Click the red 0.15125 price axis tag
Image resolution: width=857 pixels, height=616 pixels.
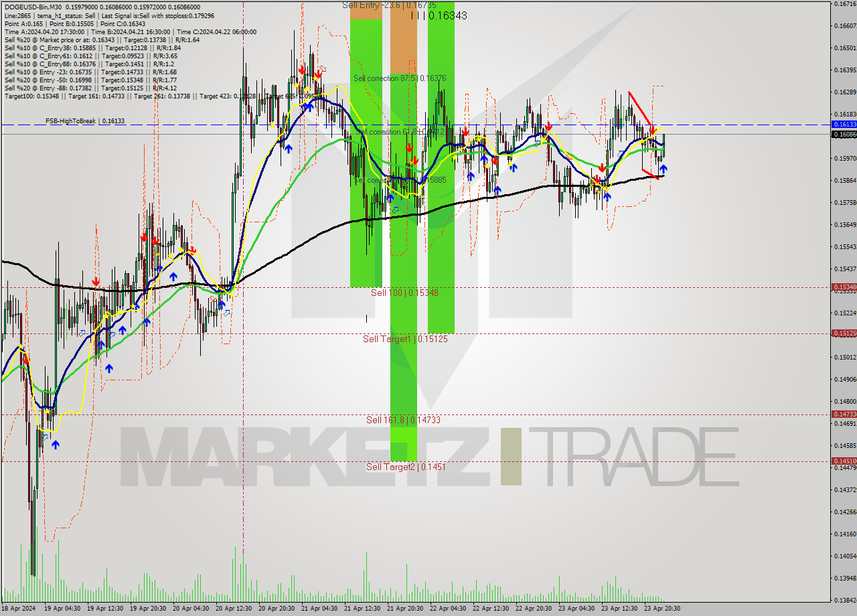pyautogui.click(x=844, y=333)
